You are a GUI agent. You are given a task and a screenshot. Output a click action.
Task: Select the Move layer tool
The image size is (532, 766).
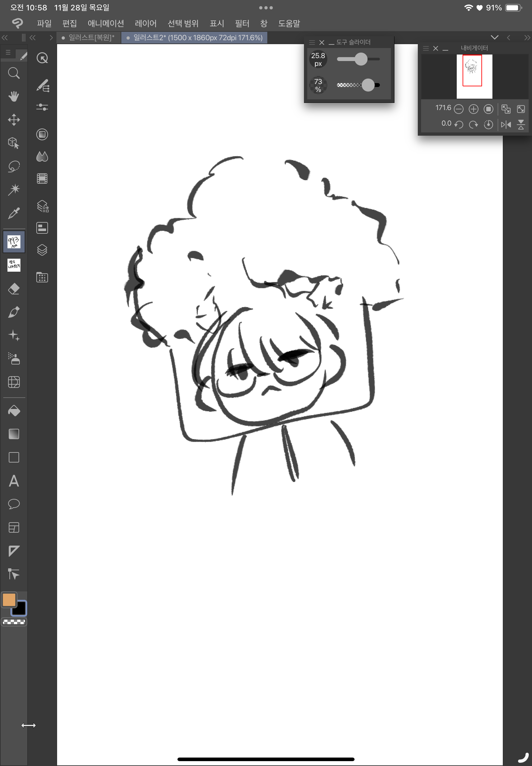pyautogui.click(x=14, y=120)
